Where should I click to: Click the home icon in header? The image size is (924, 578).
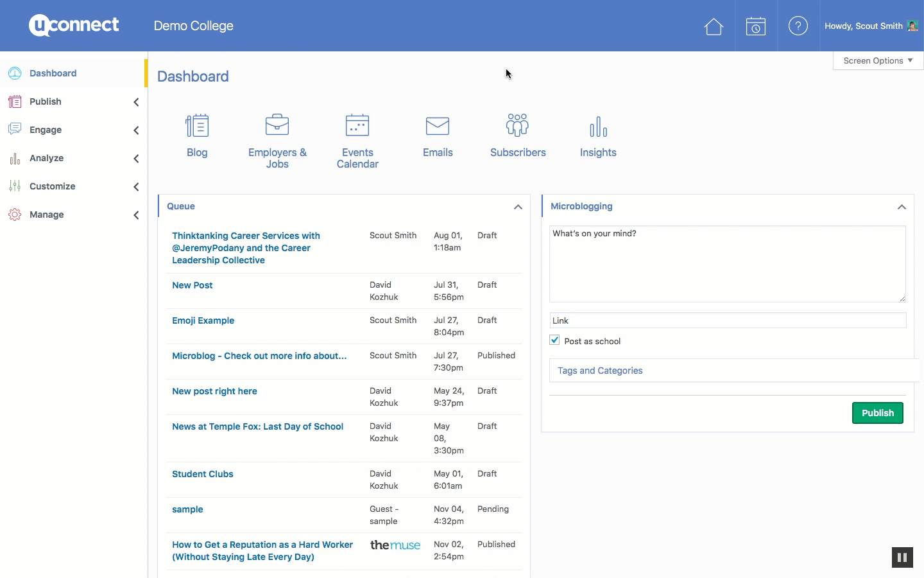pyautogui.click(x=714, y=26)
